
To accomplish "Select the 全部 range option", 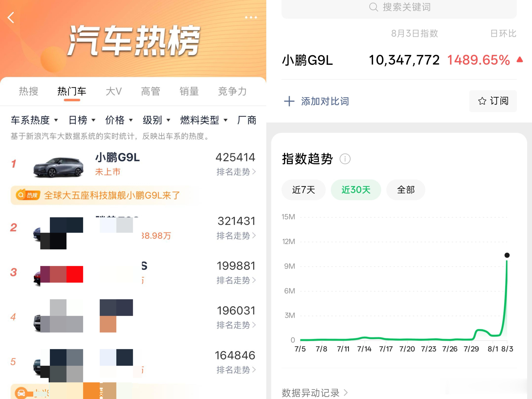I will (406, 190).
